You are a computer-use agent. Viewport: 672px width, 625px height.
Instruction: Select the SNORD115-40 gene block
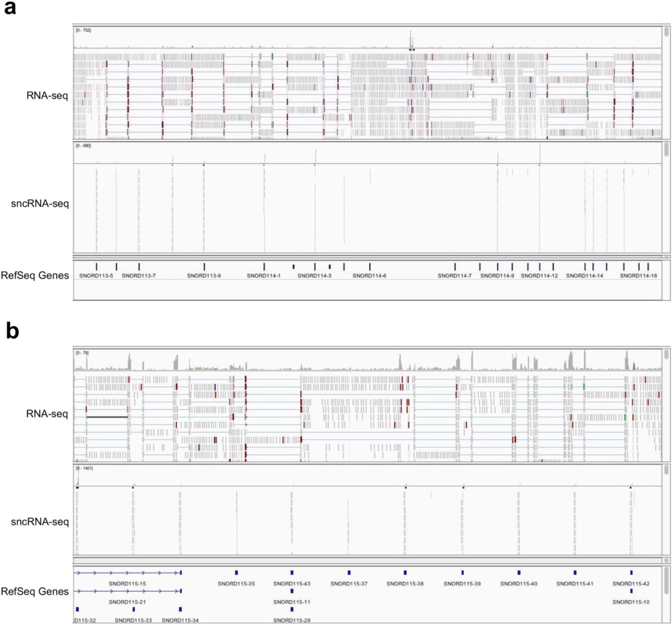pyautogui.click(x=519, y=573)
